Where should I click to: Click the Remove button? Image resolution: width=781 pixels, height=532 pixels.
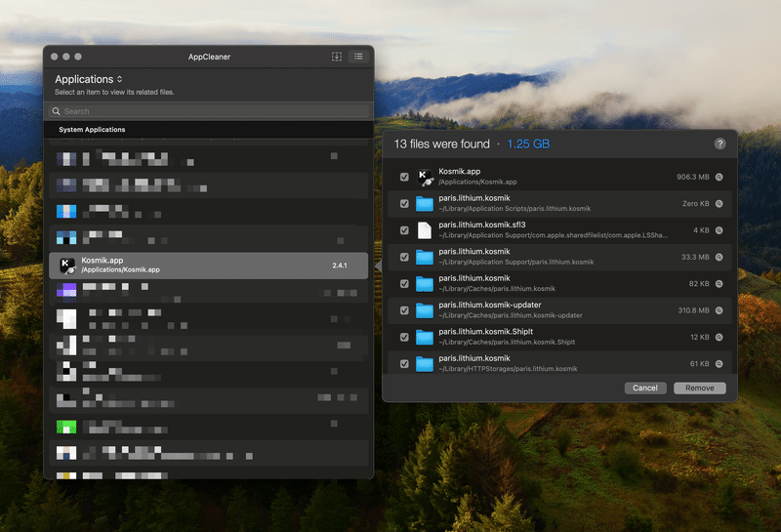[699, 389]
